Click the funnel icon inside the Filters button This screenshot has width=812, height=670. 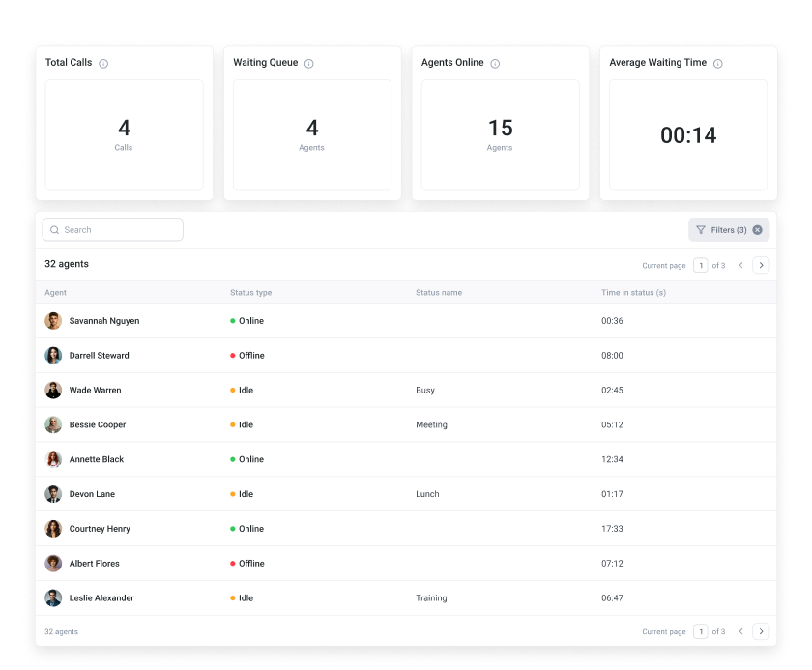[x=701, y=229]
